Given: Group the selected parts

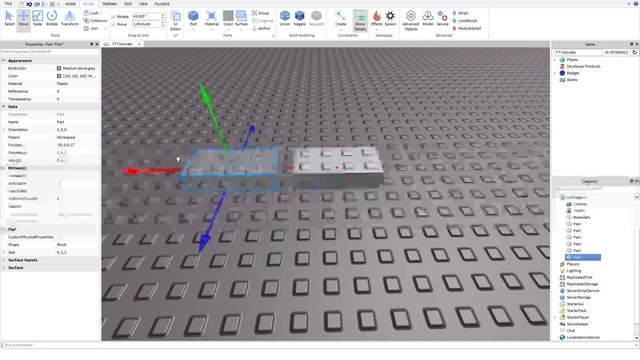Looking at the screenshot, I should click(x=260, y=13).
